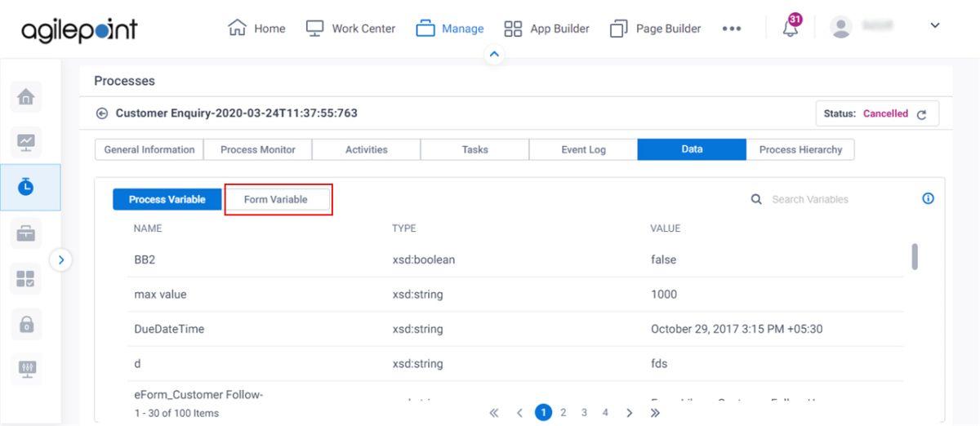Open the Home navigation item
Viewport: 980px width, 426px height.
257,29
